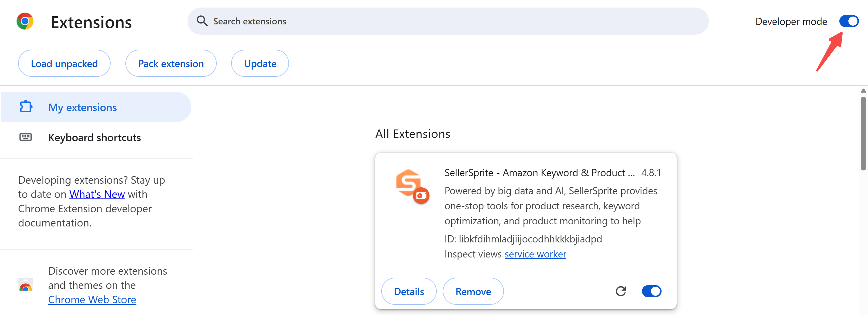The width and height of the screenshot is (868, 315).
Task: Click the Chrome Web Store icon
Action: click(26, 285)
